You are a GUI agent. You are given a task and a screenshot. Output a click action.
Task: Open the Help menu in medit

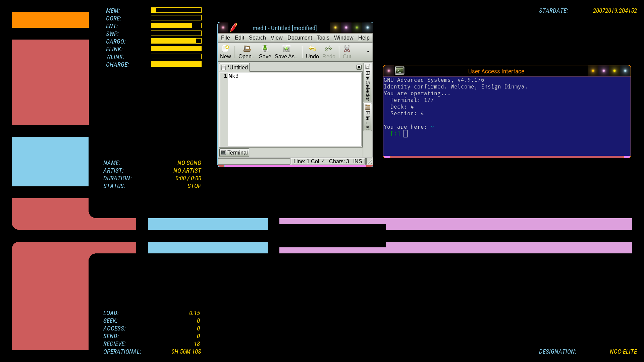[x=364, y=38]
